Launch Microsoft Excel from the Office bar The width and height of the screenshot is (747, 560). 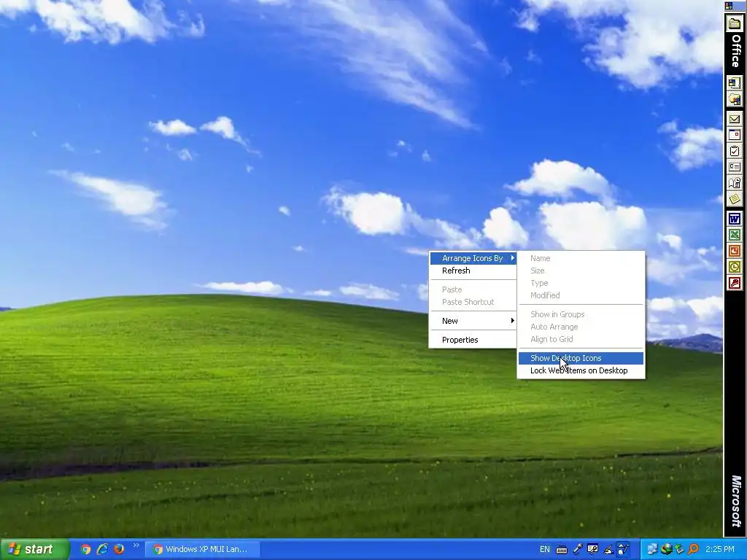pos(734,235)
